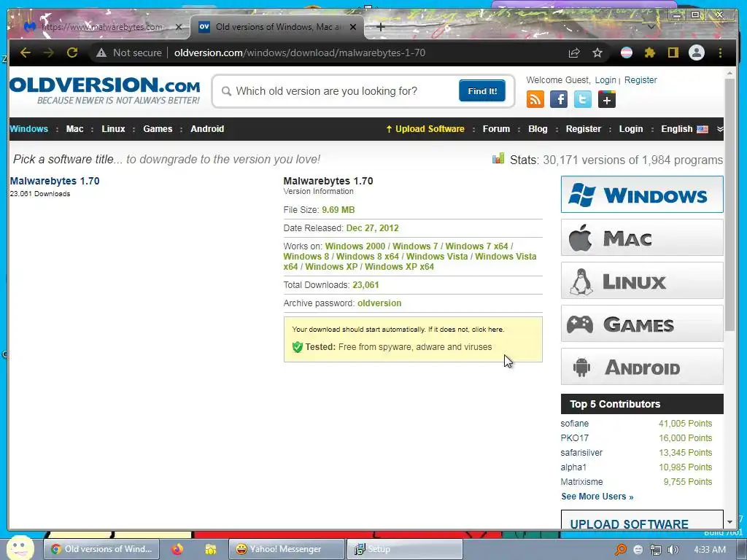Go back using browser back arrow
The height and width of the screenshot is (560, 747).
click(26, 52)
